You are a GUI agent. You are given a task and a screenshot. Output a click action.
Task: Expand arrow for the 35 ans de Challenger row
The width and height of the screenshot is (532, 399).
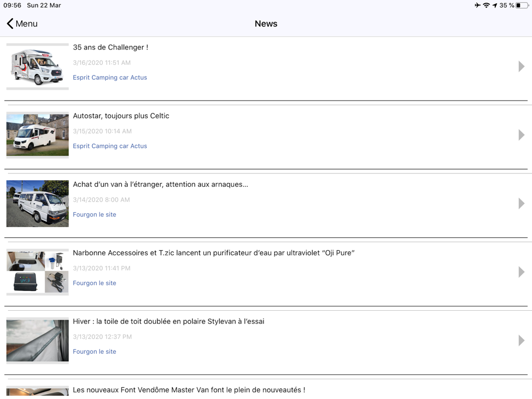coord(521,66)
